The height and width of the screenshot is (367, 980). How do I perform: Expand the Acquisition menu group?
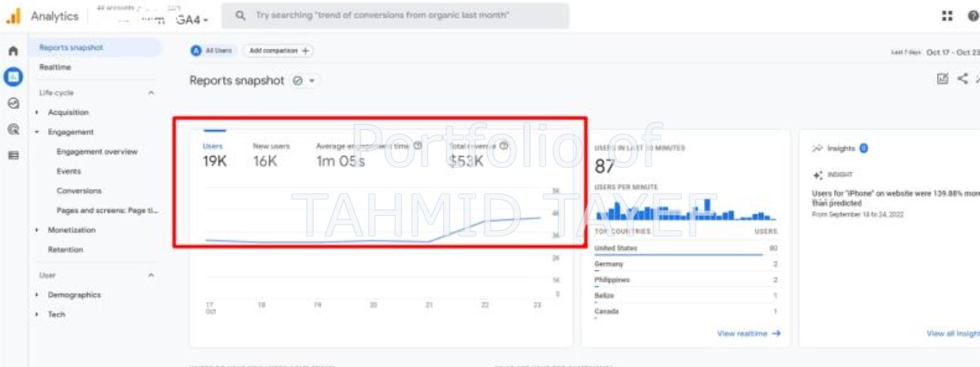pyautogui.click(x=37, y=112)
